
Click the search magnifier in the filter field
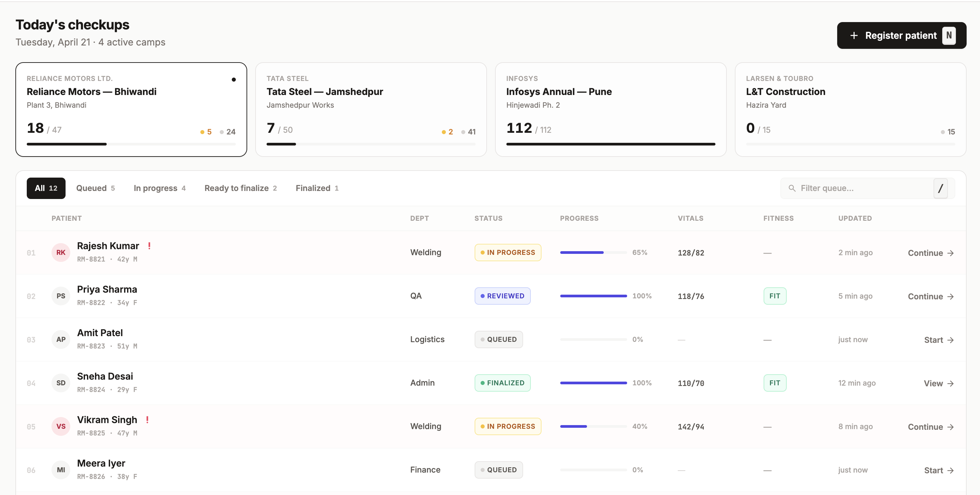click(x=792, y=188)
